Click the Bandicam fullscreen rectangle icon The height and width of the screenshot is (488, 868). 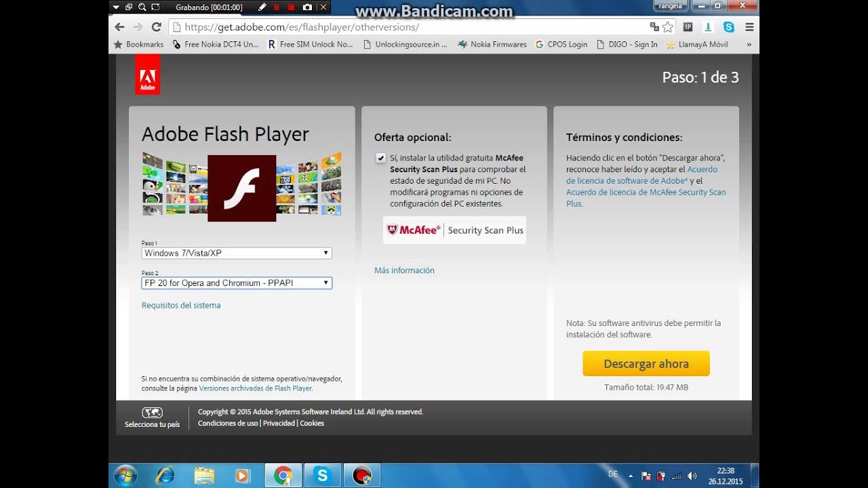tap(155, 7)
